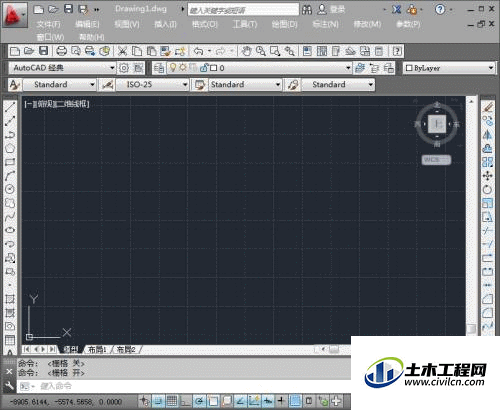Toggle Ortho mode in status bar
This screenshot has width=500, height=410.
tap(185, 400)
